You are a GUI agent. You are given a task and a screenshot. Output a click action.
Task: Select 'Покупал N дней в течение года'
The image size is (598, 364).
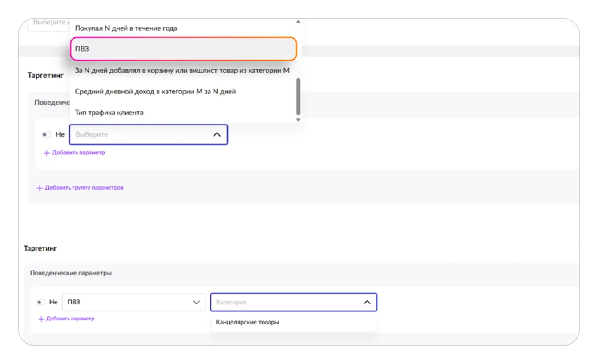click(x=126, y=28)
